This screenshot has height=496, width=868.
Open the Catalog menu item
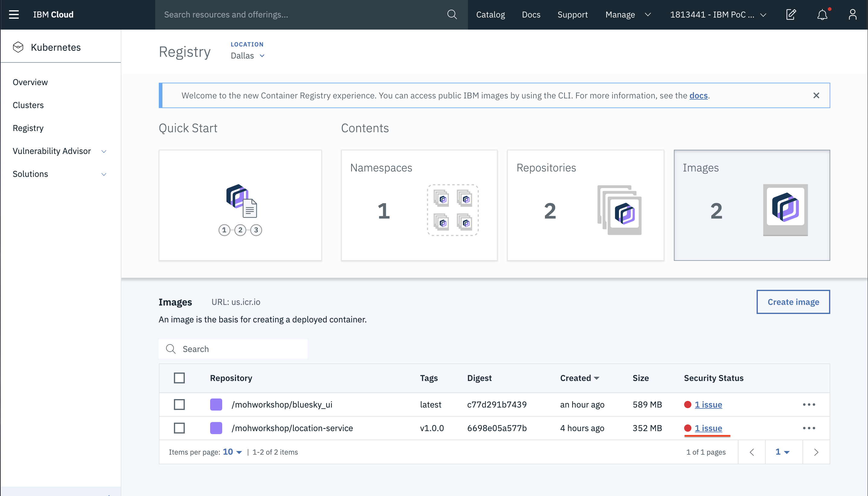pyautogui.click(x=490, y=14)
